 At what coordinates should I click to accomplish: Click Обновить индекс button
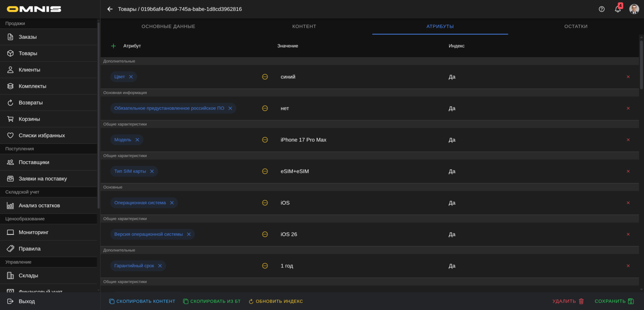tap(275, 302)
